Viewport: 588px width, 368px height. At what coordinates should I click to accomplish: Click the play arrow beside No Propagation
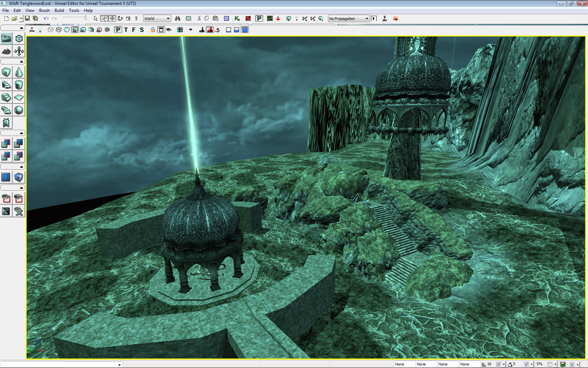pos(374,19)
